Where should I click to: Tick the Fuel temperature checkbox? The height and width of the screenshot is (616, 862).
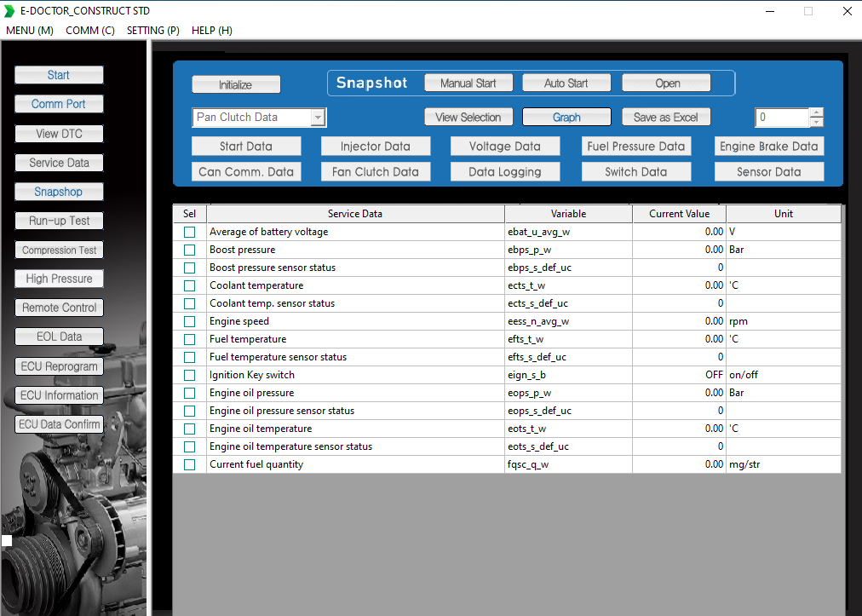click(x=190, y=339)
